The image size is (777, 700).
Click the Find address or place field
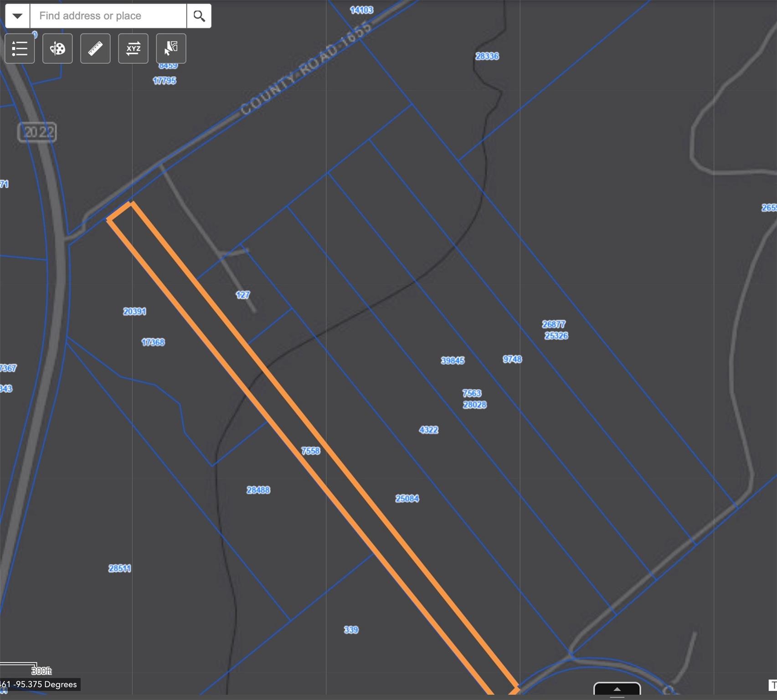(x=108, y=16)
